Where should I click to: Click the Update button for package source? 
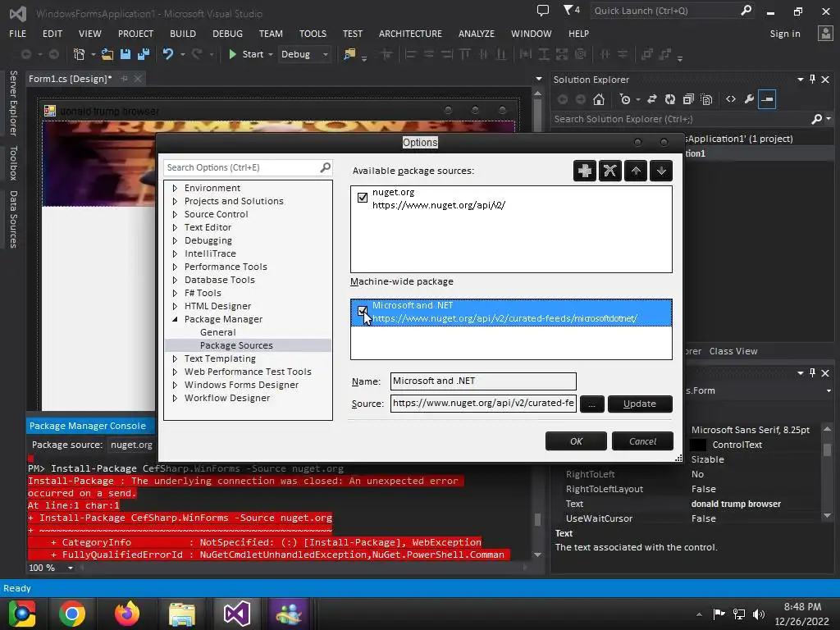coord(640,404)
